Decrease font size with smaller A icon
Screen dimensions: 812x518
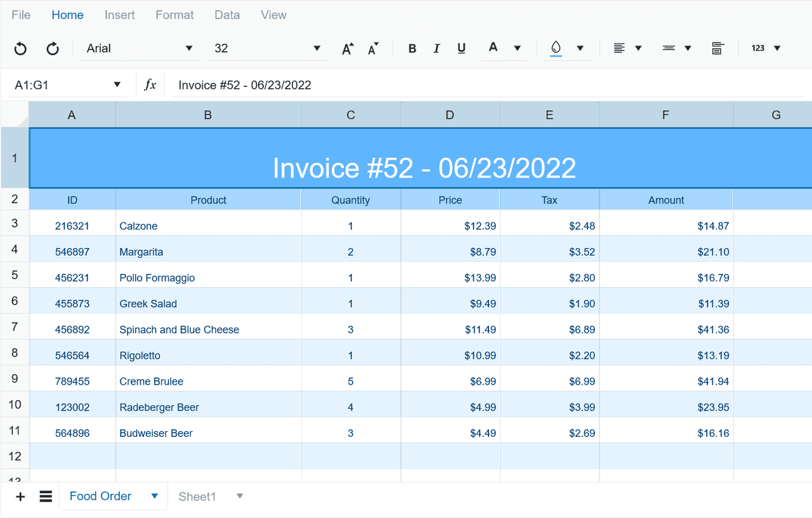coord(374,48)
